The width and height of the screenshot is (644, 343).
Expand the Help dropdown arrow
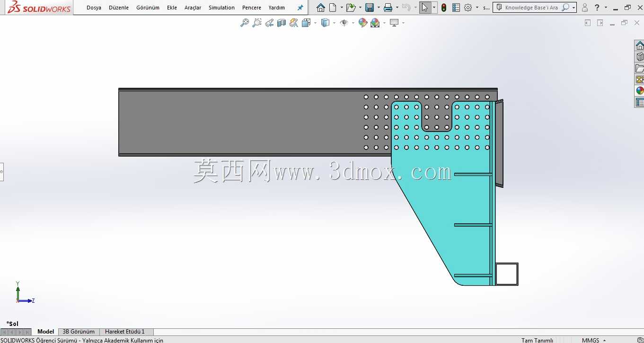606,8
